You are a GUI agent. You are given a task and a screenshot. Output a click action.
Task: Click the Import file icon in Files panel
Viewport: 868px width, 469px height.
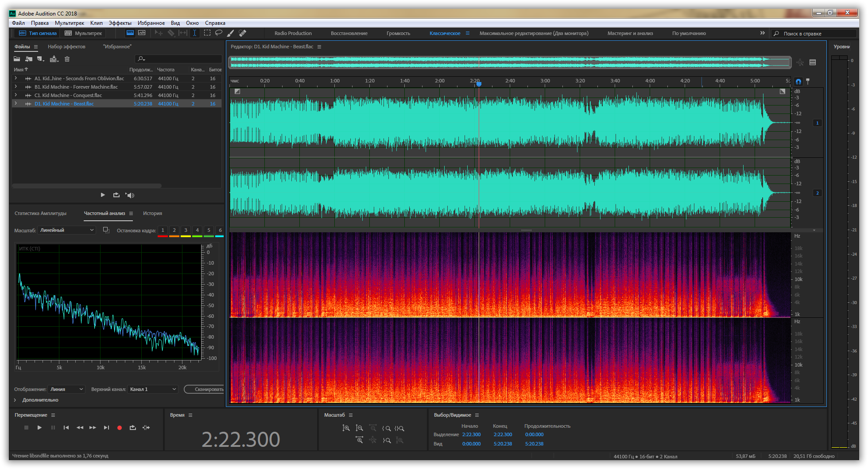29,59
